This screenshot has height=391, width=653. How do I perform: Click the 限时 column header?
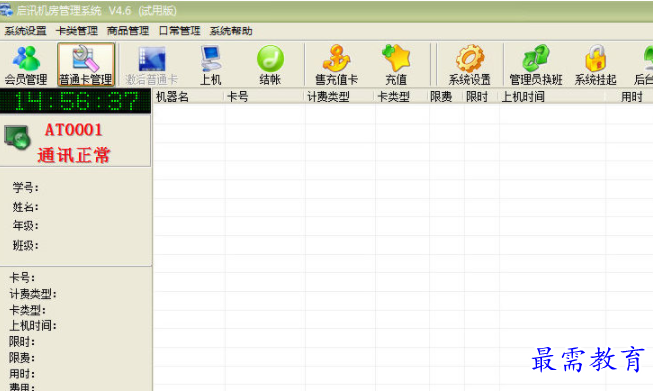tap(481, 97)
